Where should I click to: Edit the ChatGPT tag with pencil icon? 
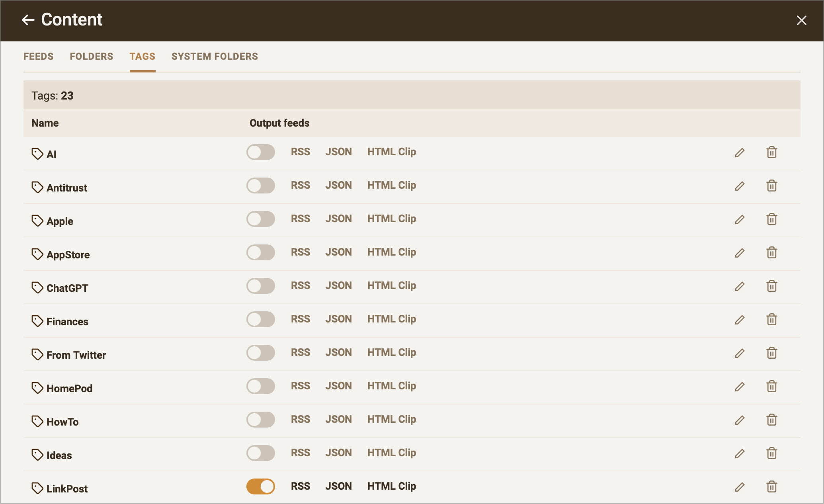click(739, 286)
